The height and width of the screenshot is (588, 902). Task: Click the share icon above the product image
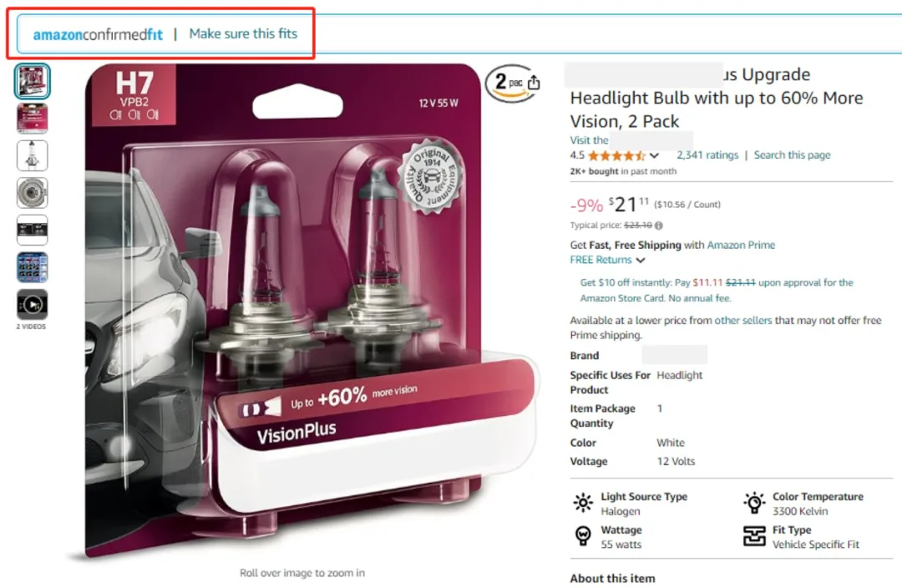pos(534,83)
